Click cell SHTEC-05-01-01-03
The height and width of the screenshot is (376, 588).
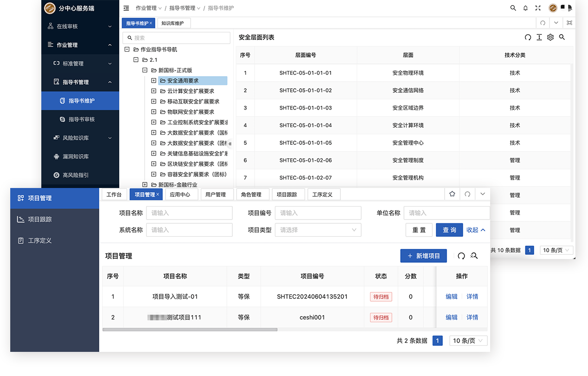tap(306, 108)
